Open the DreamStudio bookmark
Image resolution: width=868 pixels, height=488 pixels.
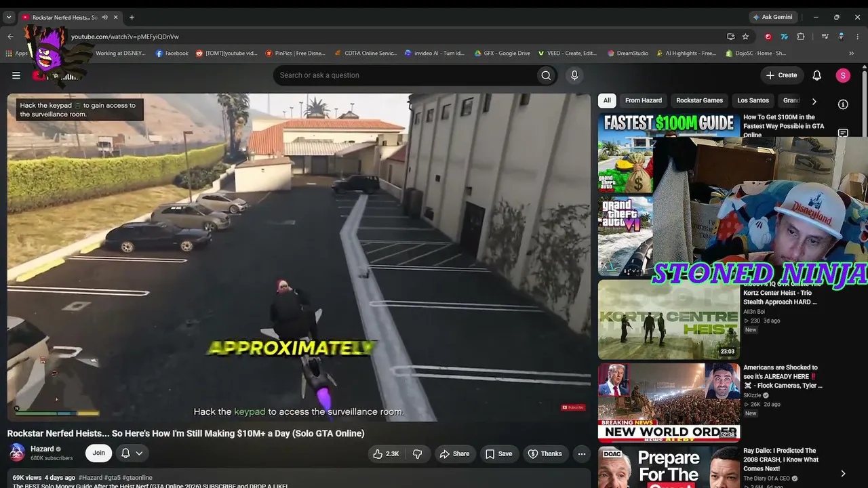point(628,53)
